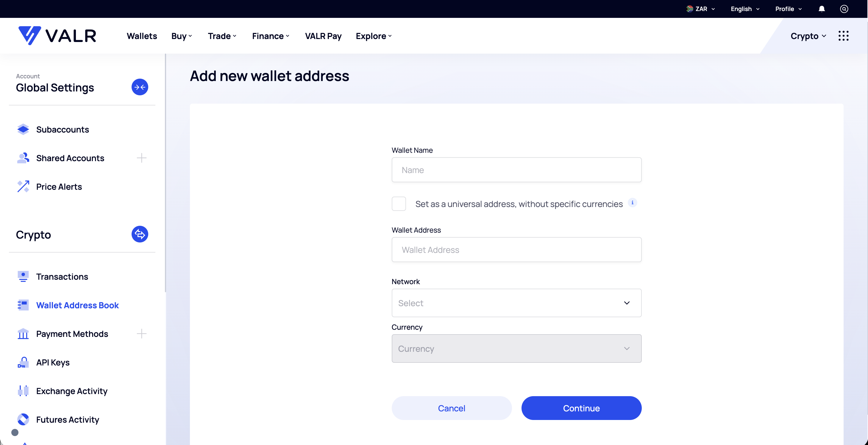The height and width of the screenshot is (445, 868).
Task: Click the Cancel button
Action: click(452, 408)
